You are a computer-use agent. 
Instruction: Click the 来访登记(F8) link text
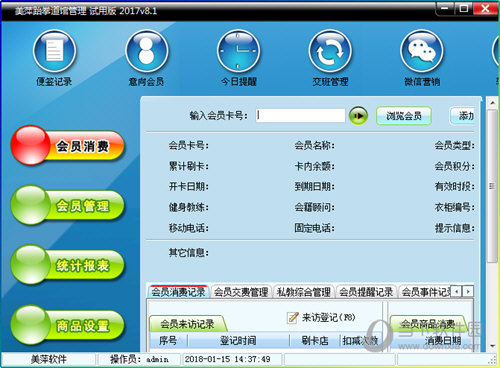click(329, 317)
